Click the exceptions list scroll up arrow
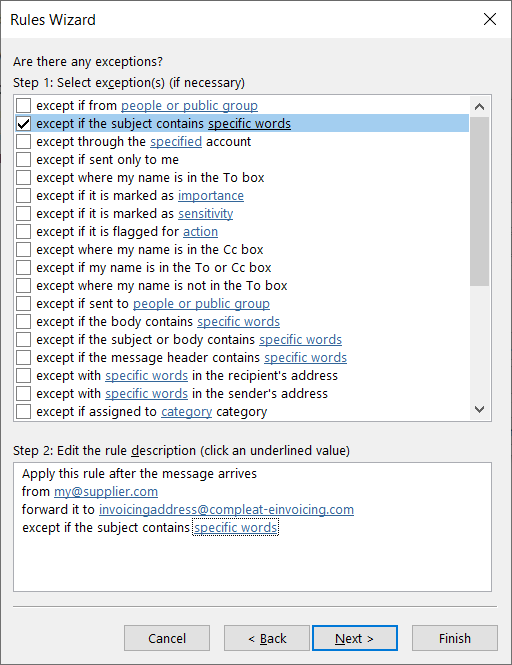512x665 pixels. (479, 106)
